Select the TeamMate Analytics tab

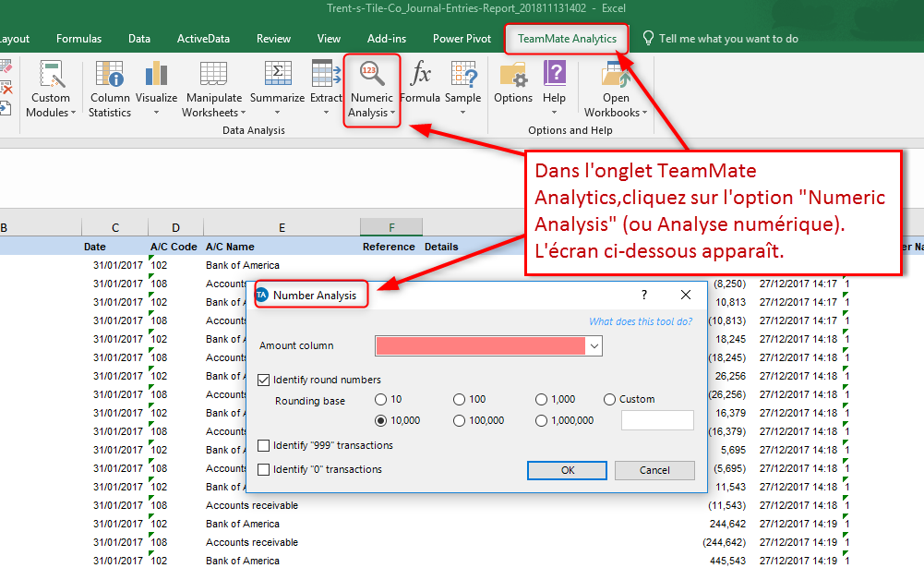(567, 39)
